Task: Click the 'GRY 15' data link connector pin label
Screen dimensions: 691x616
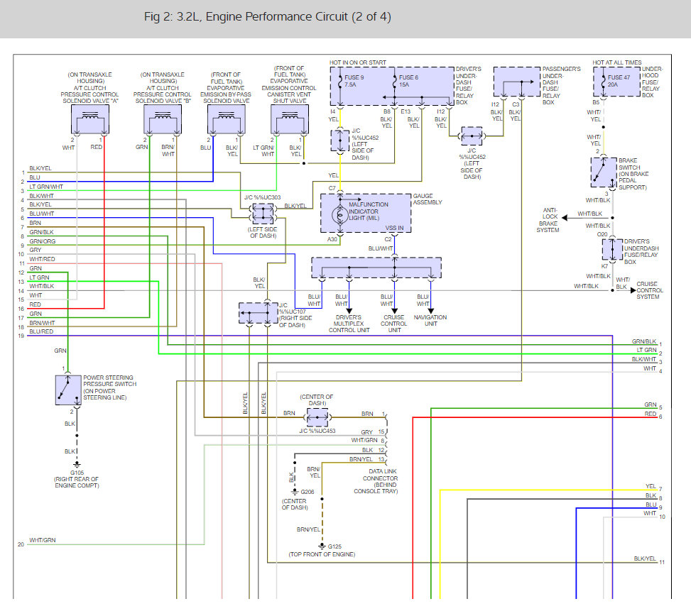Action: click(x=373, y=432)
